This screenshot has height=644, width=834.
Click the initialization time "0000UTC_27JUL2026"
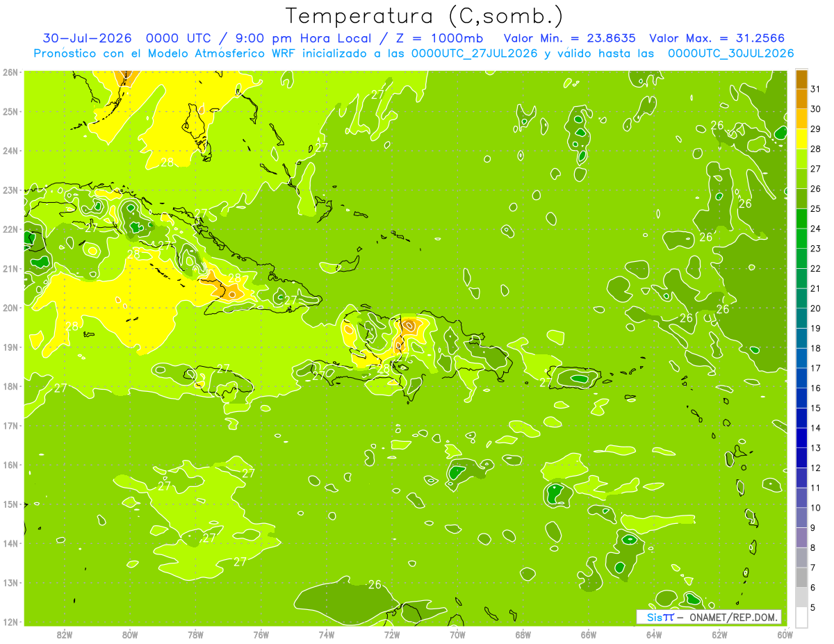click(x=475, y=53)
